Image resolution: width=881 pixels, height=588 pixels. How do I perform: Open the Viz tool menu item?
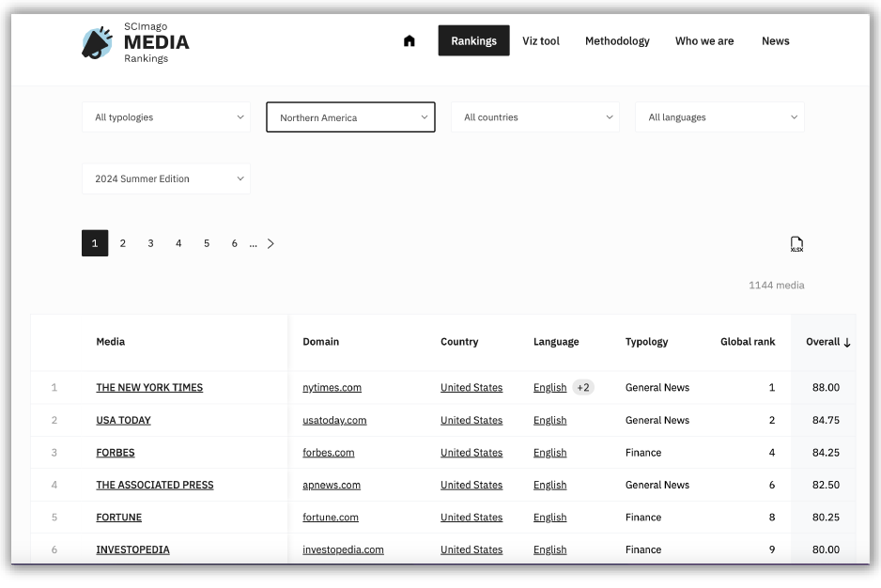(540, 41)
